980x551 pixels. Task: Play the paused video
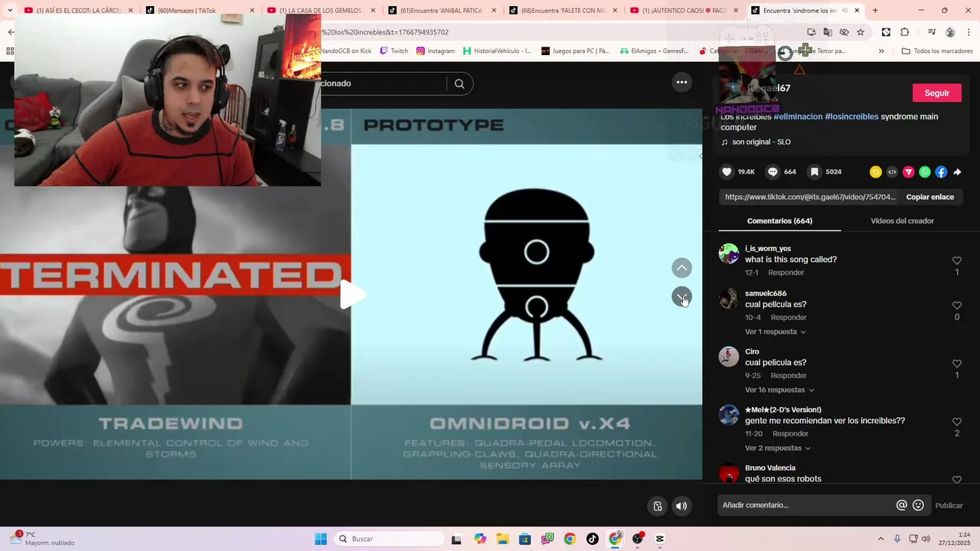point(351,295)
